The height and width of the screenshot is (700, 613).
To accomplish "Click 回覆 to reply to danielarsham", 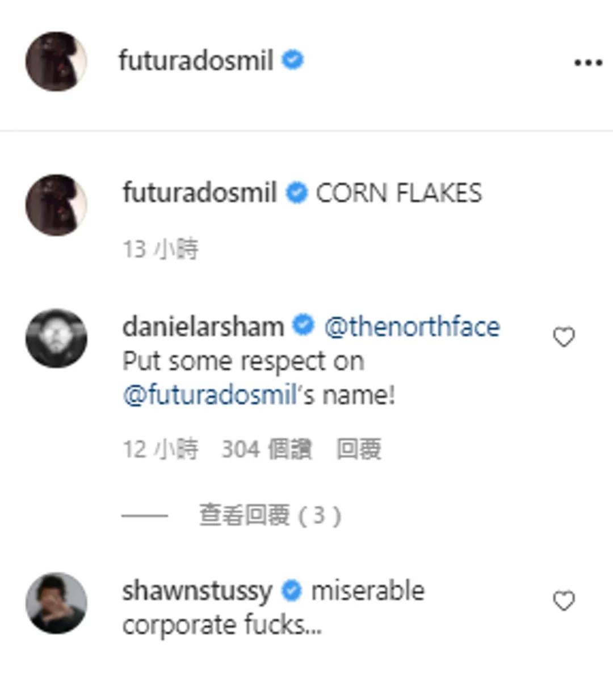I will tap(359, 449).
